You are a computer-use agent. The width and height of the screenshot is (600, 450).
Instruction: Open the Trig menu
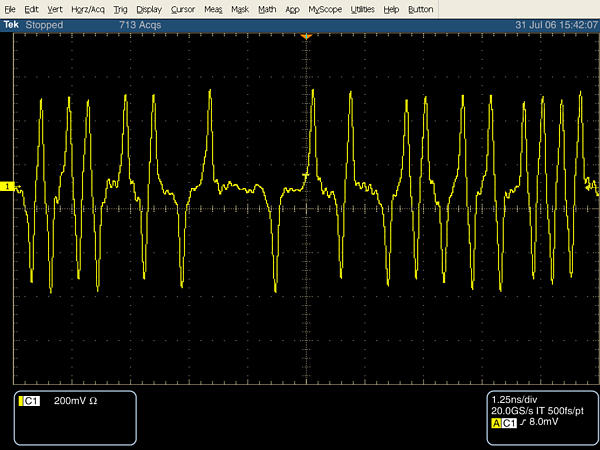pyautogui.click(x=121, y=8)
